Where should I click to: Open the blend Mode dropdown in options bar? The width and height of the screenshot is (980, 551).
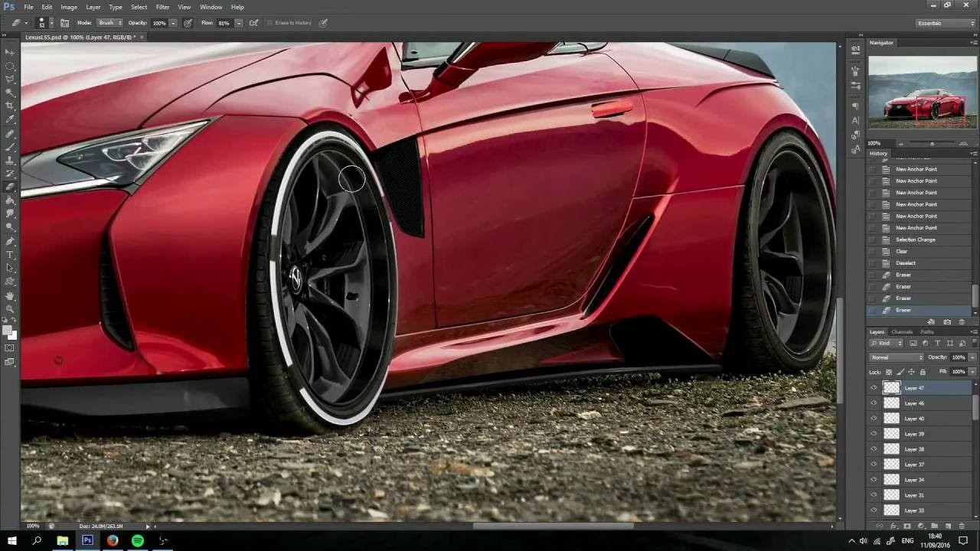pyautogui.click(x=109, y=22)
